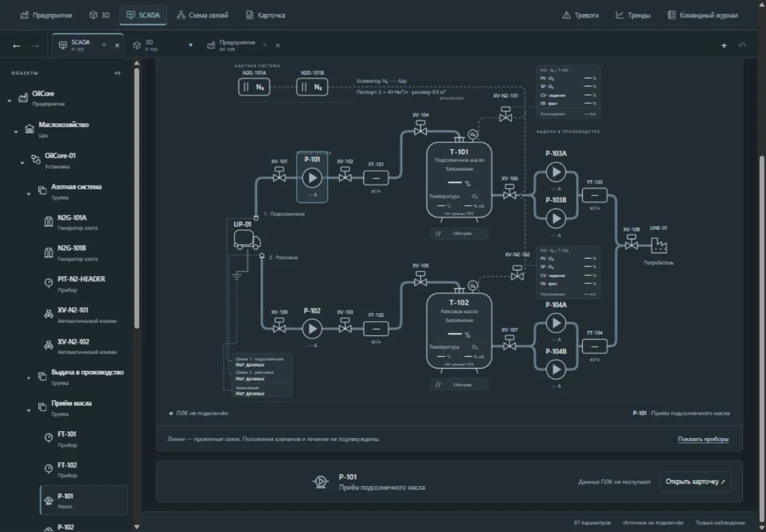Image resolution: width=766 pixels, height=532 pixels.
Task: Toggle heating (Обогрев) under tank T-102
Action: pyautogui.click(x=459, y=385)
